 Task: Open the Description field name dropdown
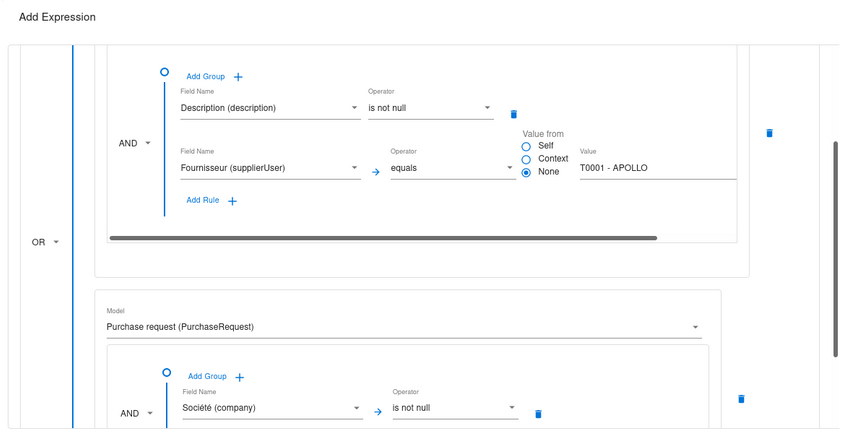tap(270, 108)
